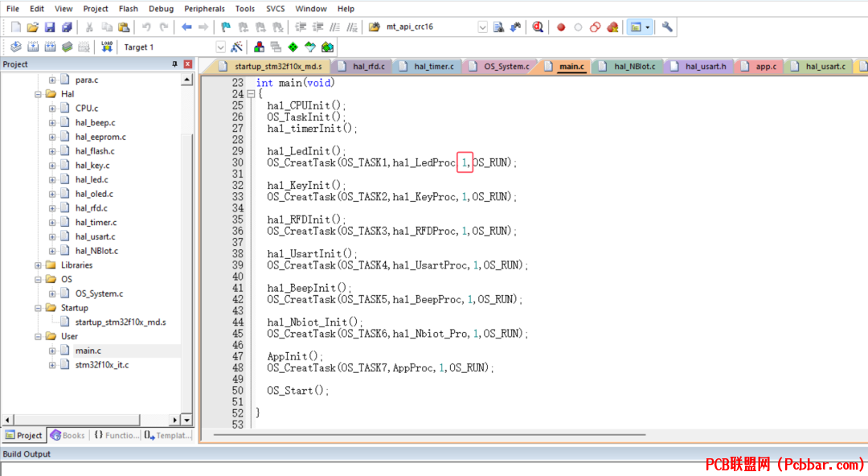Viewport: 868px width, 476px height.
Task: Click line 50 OS_Start() in editor
Action: pyautogui.click(x=298, y=391)
